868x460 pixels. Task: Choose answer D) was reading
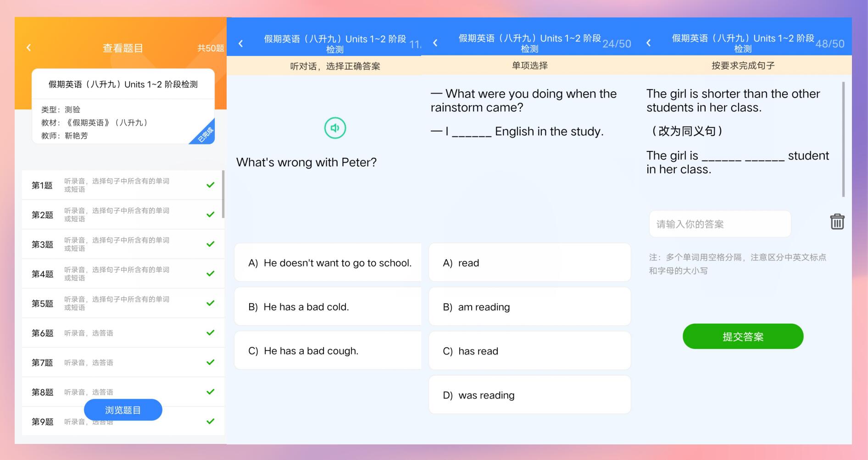click(529, 395)
